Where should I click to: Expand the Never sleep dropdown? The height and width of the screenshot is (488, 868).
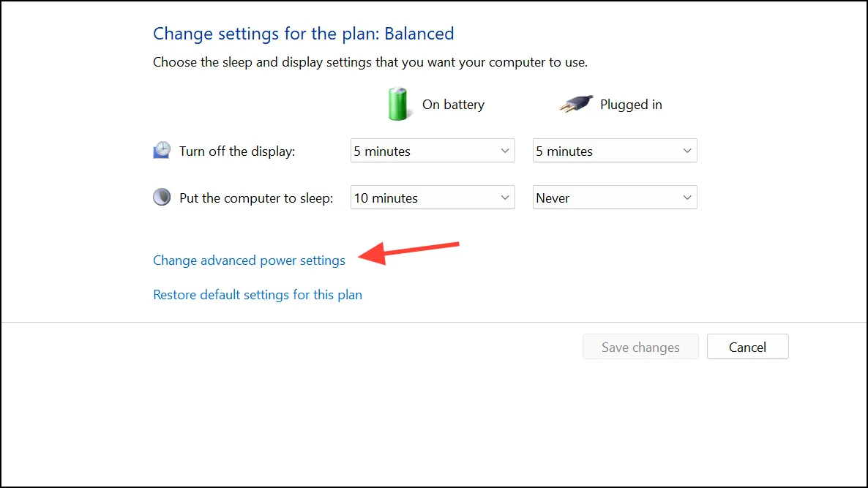pyautogui.click(x=615, y=198)
